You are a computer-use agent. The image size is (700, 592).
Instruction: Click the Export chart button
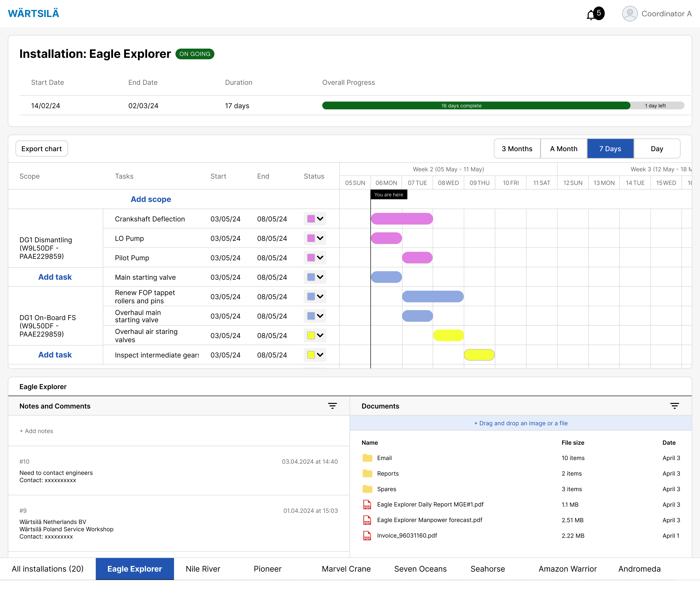[x=42, y=149]
